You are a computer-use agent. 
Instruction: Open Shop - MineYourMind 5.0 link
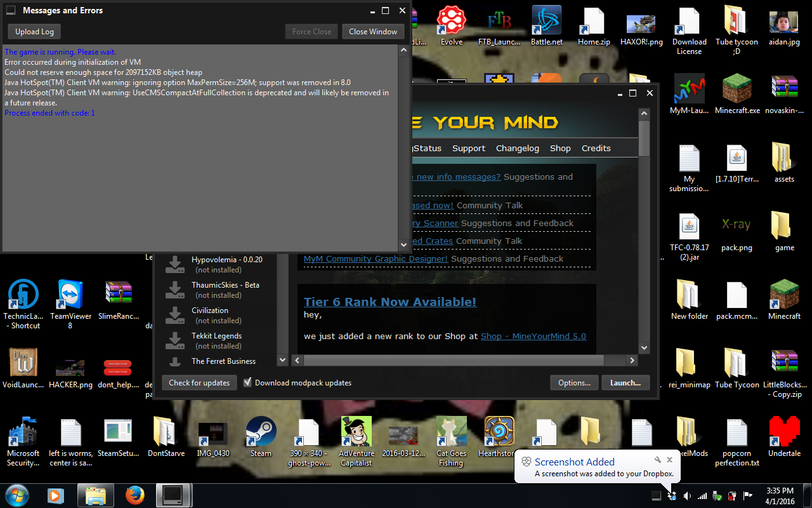pos(534,336)
